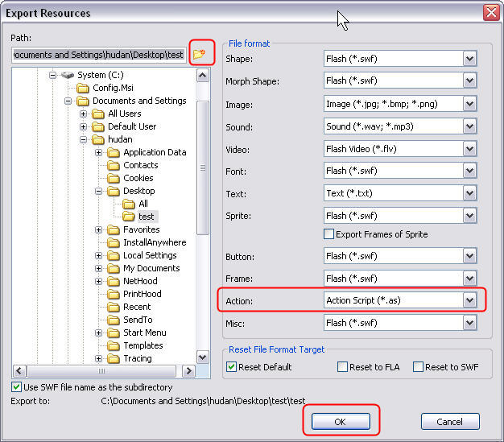Click the Local Settings folder icon
This screenshot has height=442, width=504.
pyautogui.click(x=114, y=255)
